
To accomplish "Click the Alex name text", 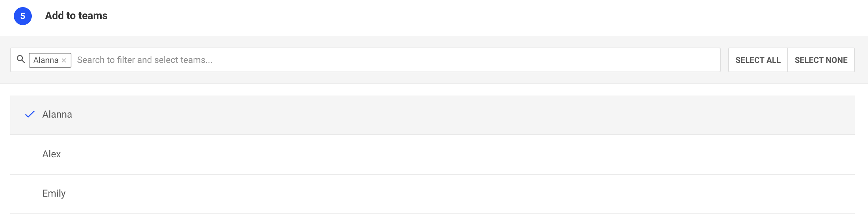I will click(x=52, y=154).
